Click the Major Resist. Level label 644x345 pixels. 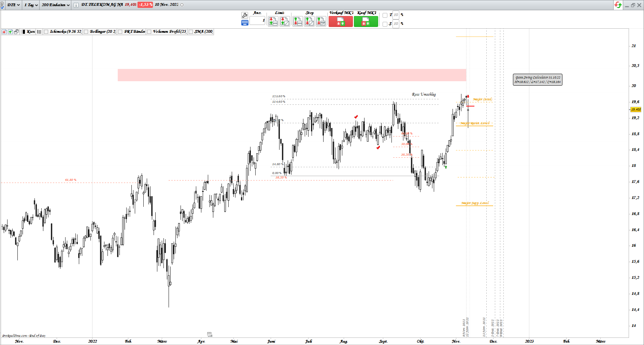(x=475, y=123)
